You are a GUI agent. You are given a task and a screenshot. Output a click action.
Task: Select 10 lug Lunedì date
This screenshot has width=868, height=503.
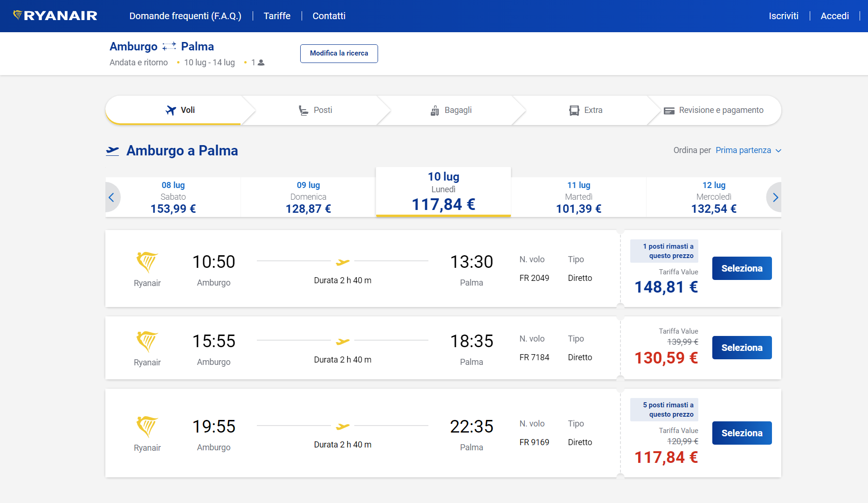click(443, 192)
